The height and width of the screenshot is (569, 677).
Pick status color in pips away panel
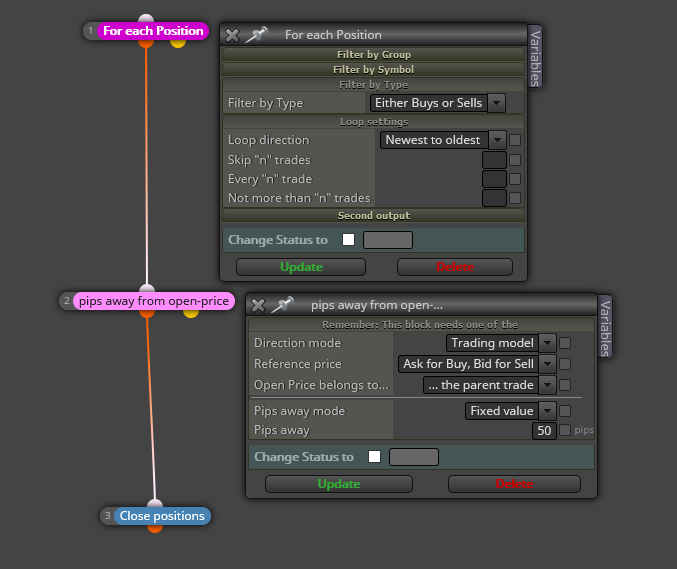coord(414,457)
